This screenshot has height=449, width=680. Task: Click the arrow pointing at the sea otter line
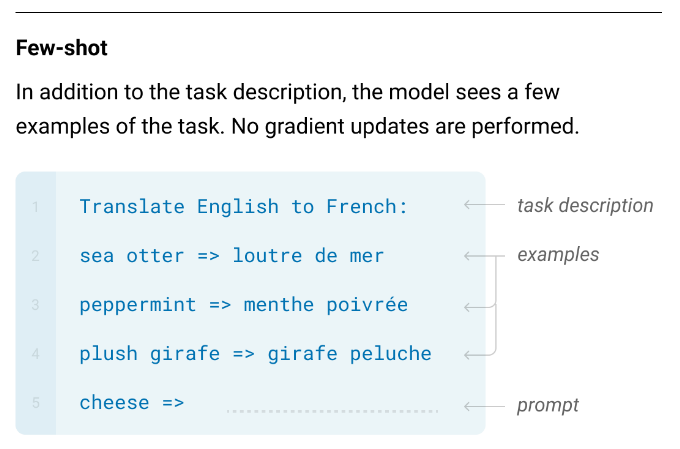[x=478, y=256]
